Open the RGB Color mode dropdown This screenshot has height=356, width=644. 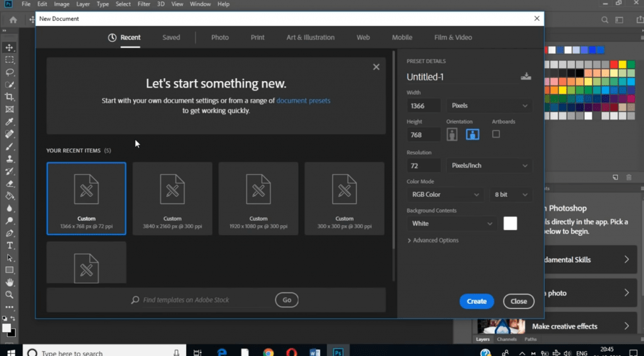(x=445, y=194)
